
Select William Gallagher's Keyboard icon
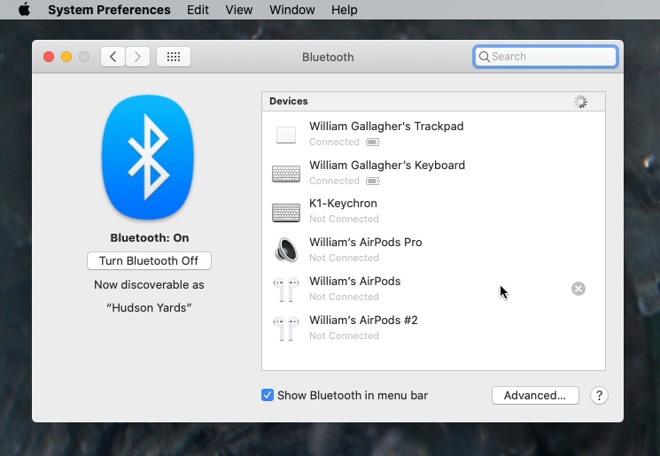286,173
